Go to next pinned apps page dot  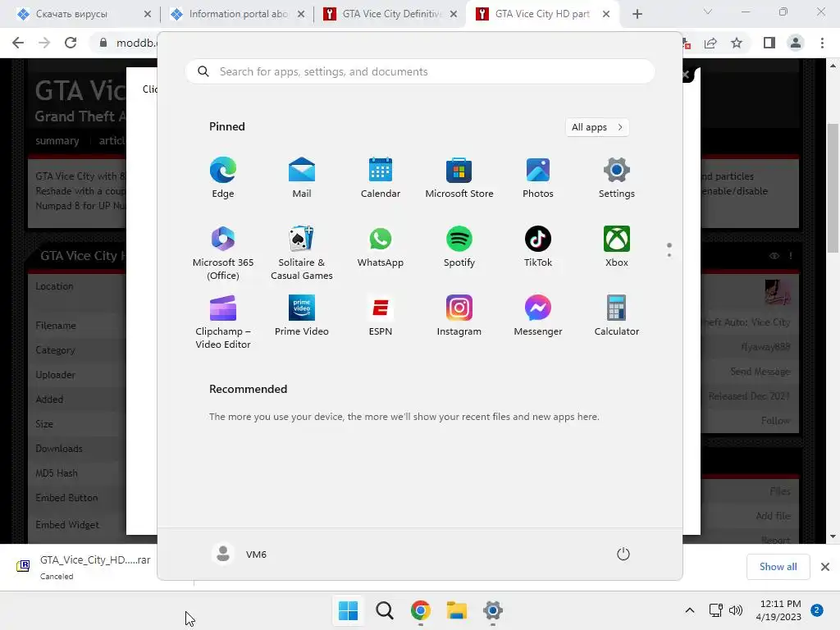coord(669,255)
